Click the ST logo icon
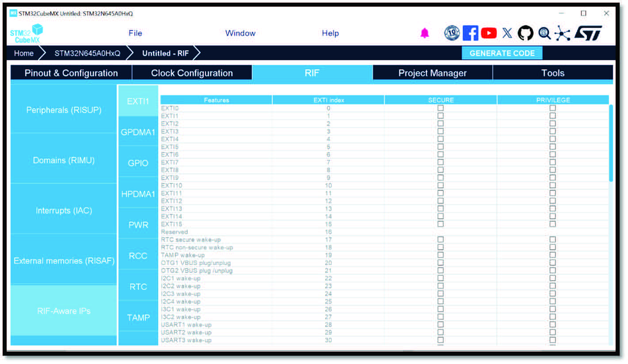The image size is (628, 364). click(x=588, y=33)
